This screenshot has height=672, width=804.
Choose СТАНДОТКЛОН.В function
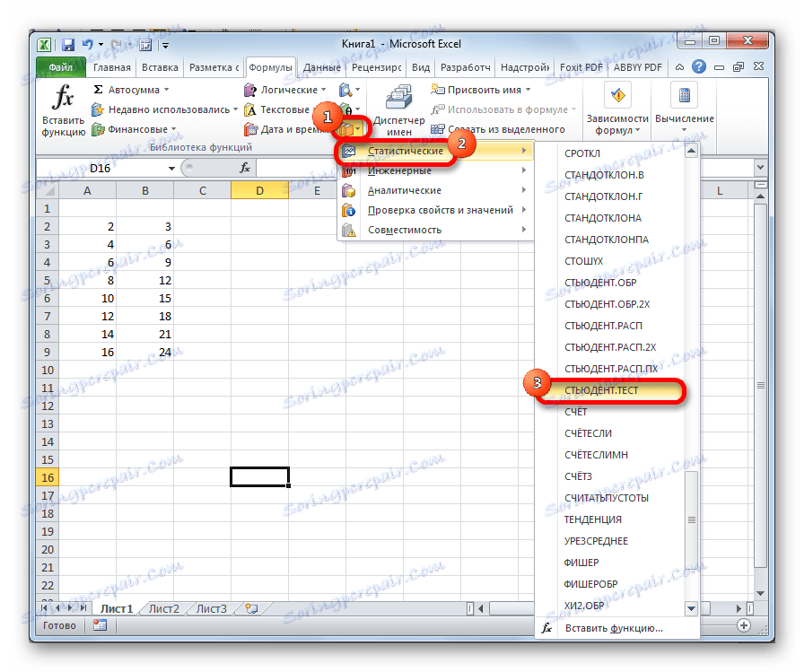(x=610, y=175)
